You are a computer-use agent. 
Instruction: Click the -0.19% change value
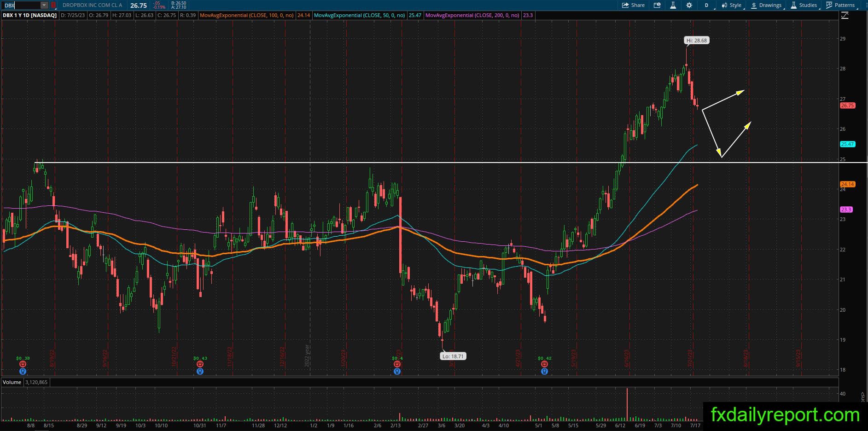click(x=159, y=7)
